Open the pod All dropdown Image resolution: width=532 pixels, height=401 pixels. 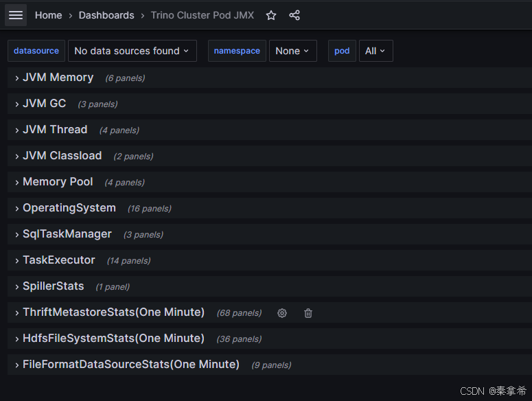(376, 51)
